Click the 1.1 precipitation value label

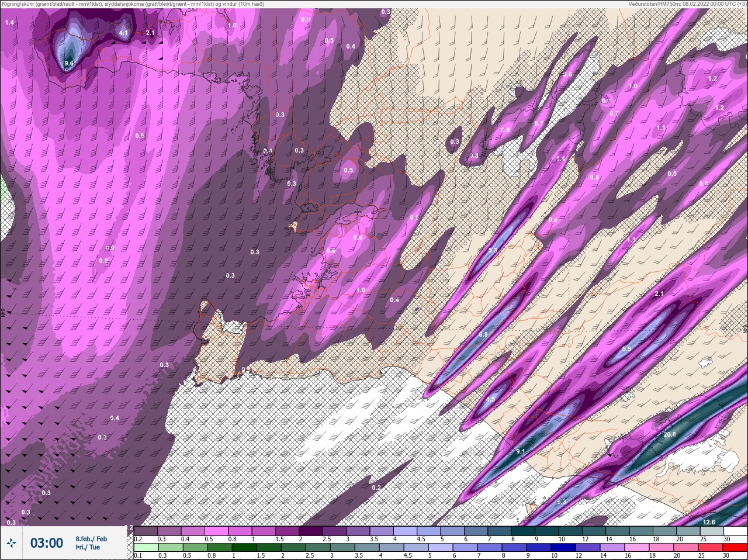[661, 127]
